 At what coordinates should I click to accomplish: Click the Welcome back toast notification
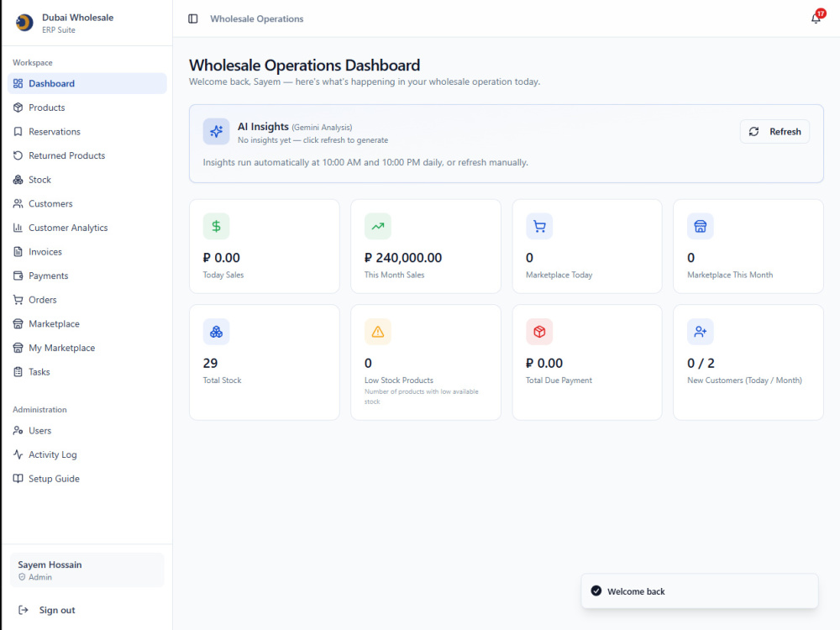pos(700,591)
